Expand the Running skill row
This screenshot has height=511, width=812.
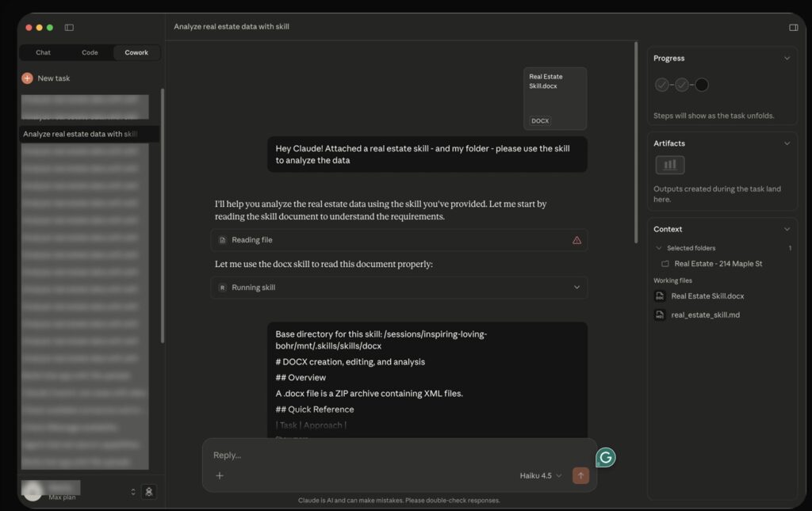click(x=576, y=288)
